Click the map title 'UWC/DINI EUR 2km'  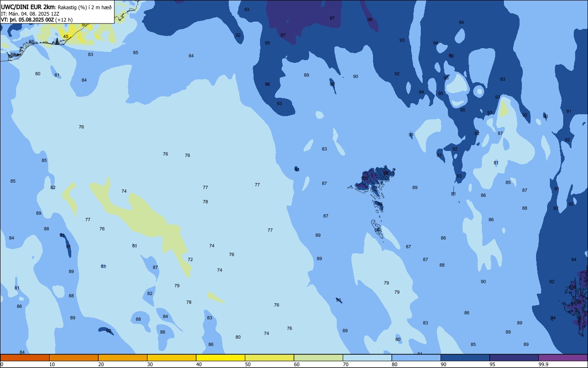click(28, 7)
